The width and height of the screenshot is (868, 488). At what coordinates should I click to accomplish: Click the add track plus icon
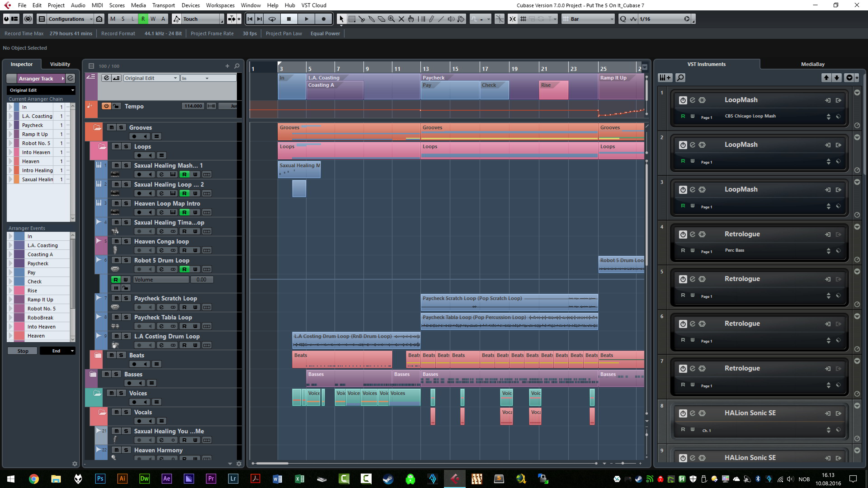pyautogui.click(x=227, y=66)
